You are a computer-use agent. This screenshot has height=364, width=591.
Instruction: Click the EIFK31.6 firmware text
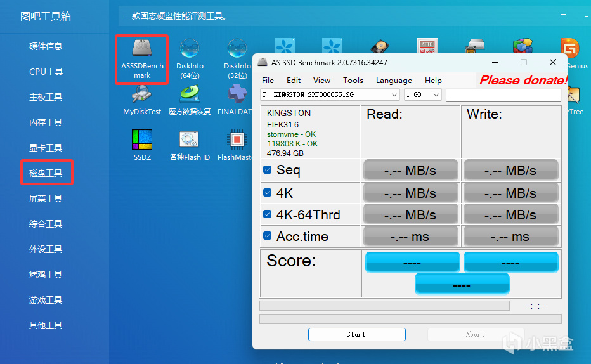pos(283,124)
